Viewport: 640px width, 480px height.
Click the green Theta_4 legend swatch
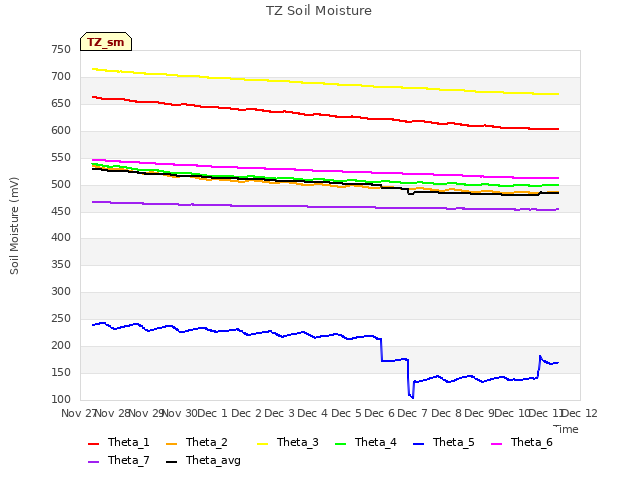pos(340,443)
